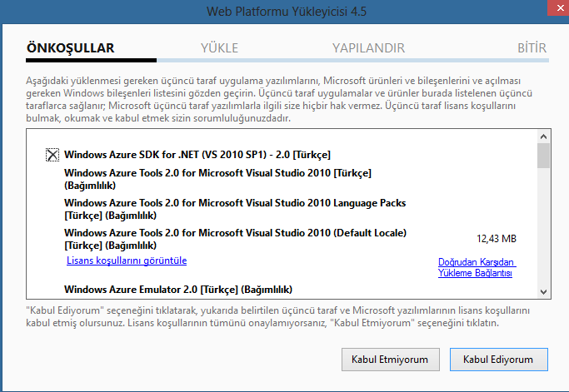Image resolution: width=569 pixels, height=392 pixels.
Task: Close the Web Platform installer window
Action: tap(559, 8)
